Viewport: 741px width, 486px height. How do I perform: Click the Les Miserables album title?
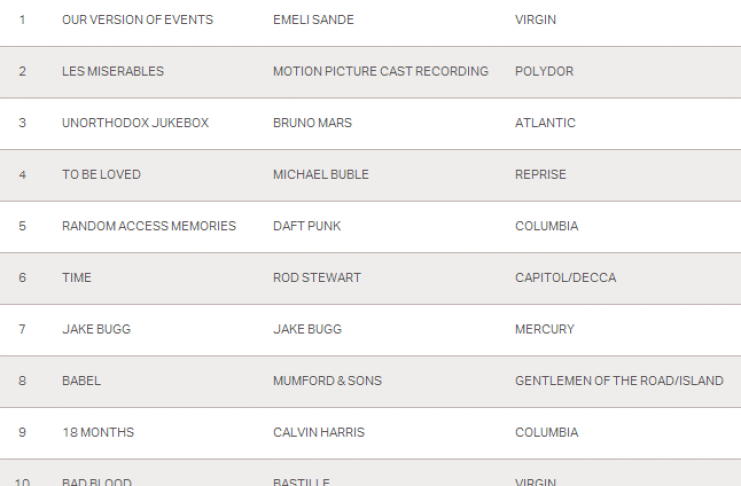coord(112,72)
